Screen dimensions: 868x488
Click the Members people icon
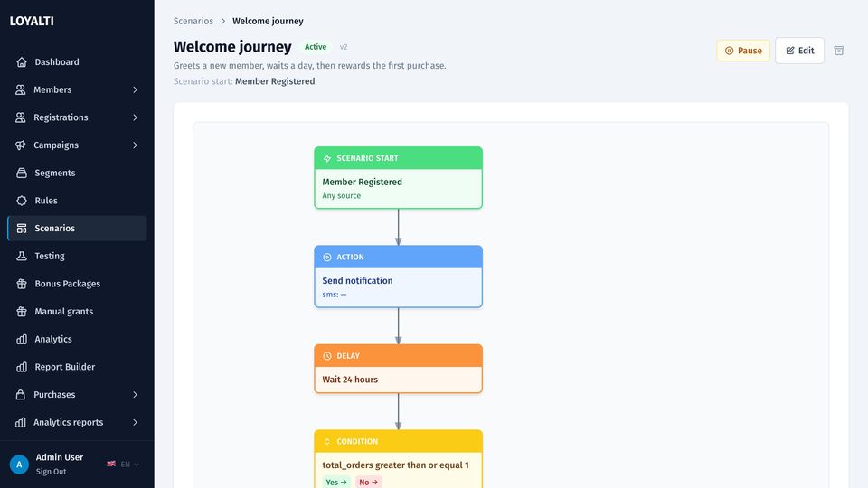click(x=21, y=89)
